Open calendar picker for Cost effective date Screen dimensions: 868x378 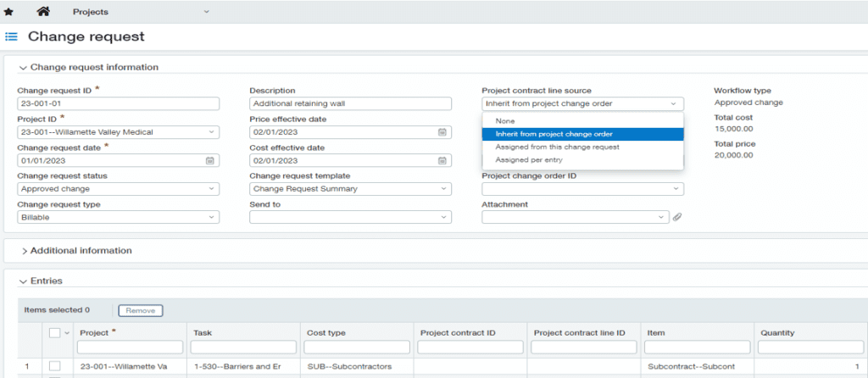tap(442, 160)
